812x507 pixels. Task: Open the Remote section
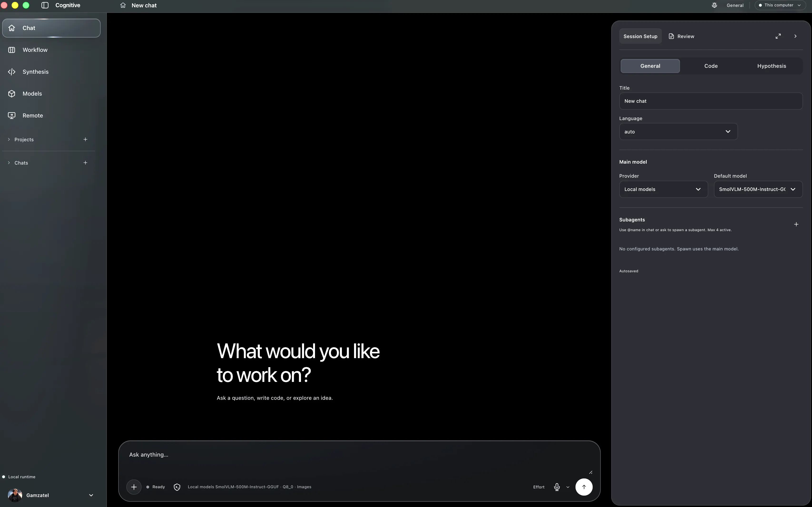click(51, 115)
